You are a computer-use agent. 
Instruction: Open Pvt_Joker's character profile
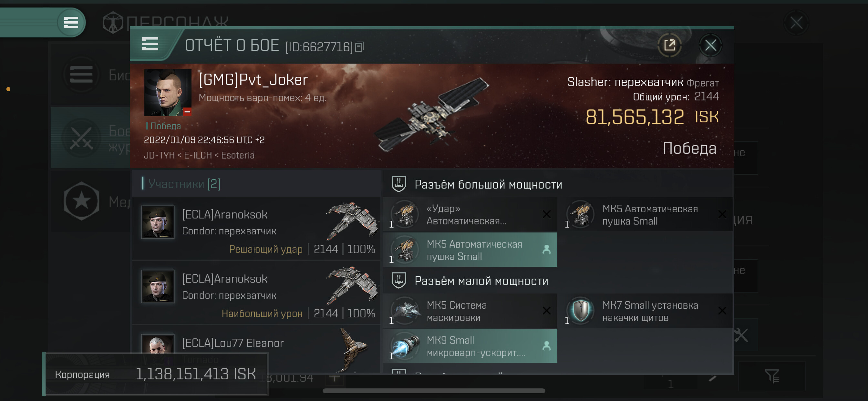(168, 93)
